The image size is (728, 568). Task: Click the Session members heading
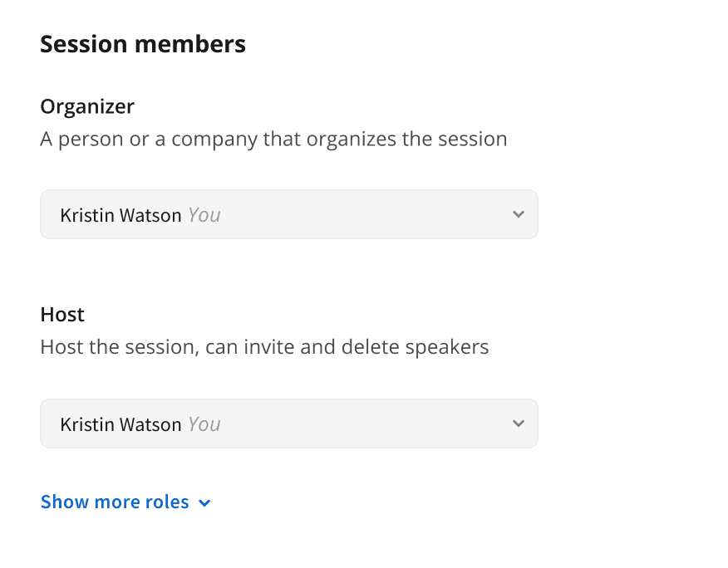tap(143, 44)
